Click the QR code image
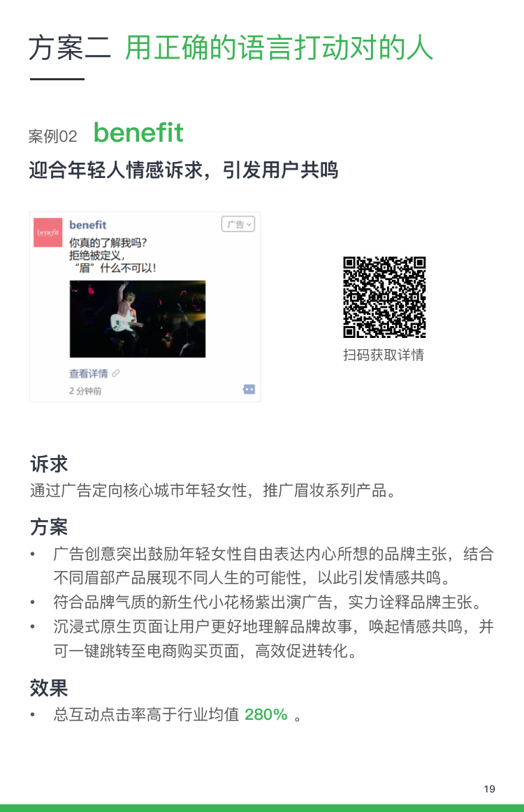Image resolution: width=524 pixels, height=812 pixels. pos(384,297)
